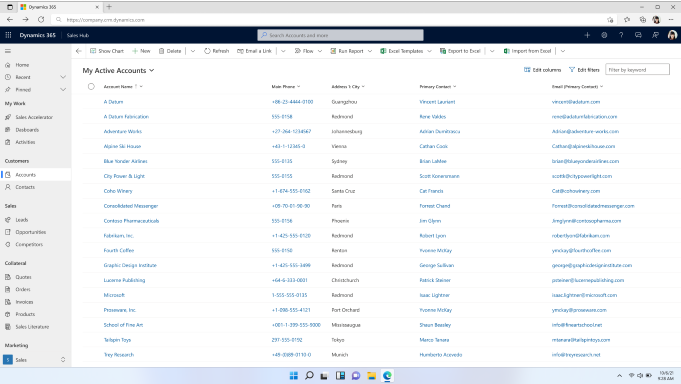The image size is (681, 384).
Task: Open Email (Primary Contact) column menu
Action: (x=577, y=86)
